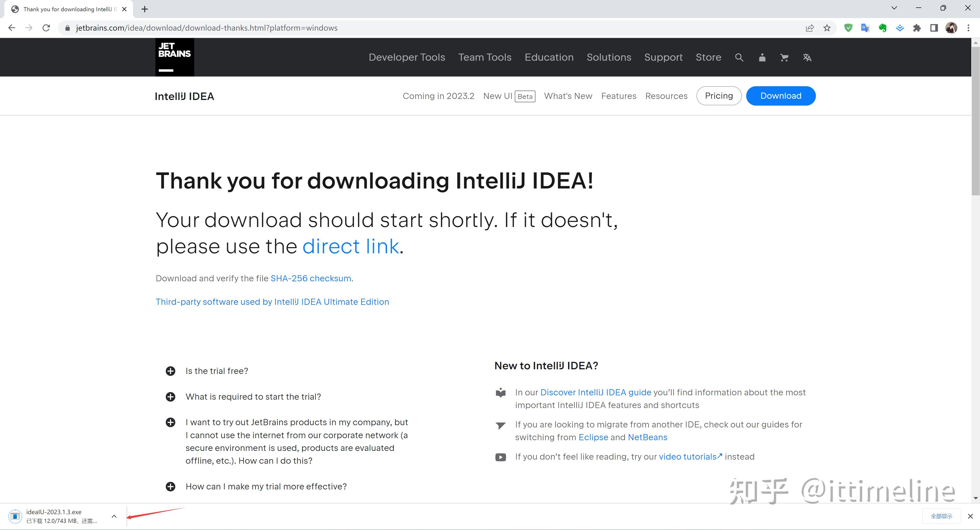This screenshot has height=530, width=980.
Task: Open the Google Translate extension icon
Action: 865,27
